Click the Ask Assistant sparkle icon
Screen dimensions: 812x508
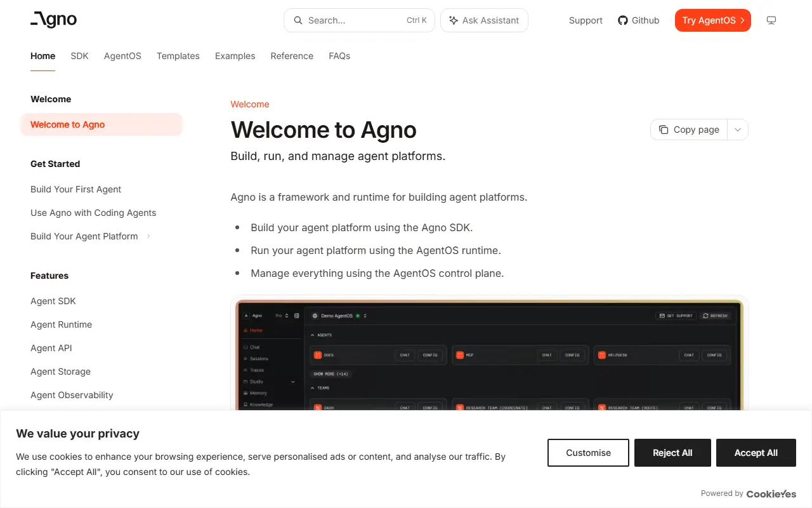(454, 20)
